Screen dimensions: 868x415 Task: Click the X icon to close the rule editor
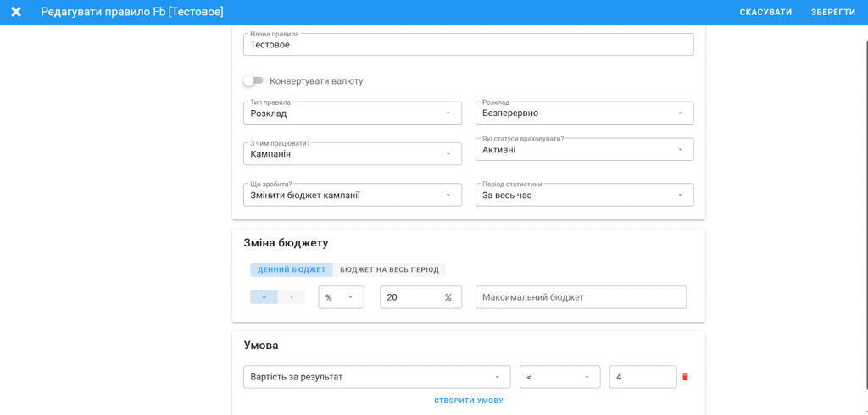pos(16,12)
